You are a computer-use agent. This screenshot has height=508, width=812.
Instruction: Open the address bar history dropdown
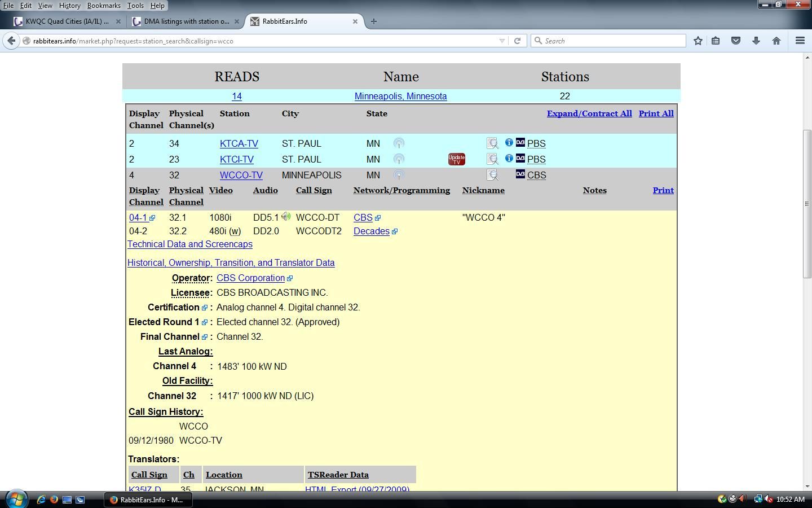pyautogui.click(x=502, y=41)
